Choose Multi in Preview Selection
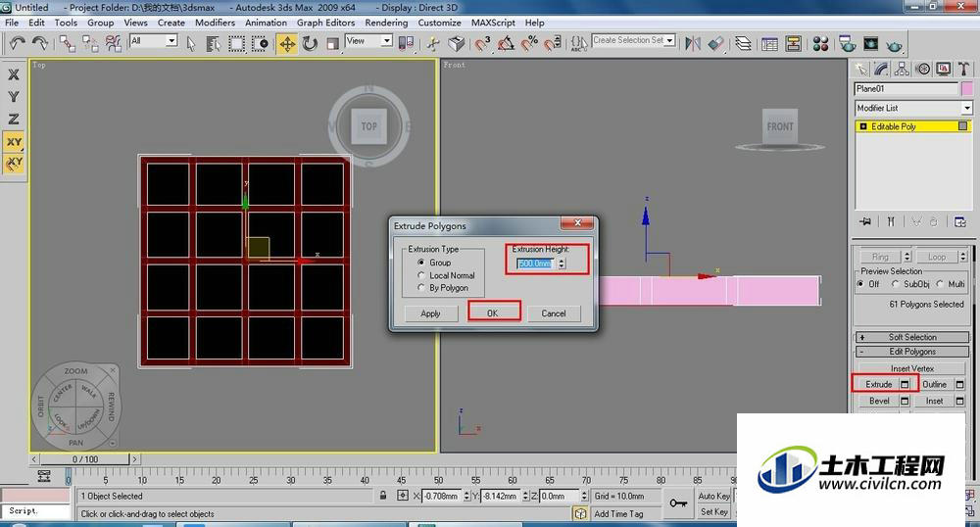 [940, 284]
